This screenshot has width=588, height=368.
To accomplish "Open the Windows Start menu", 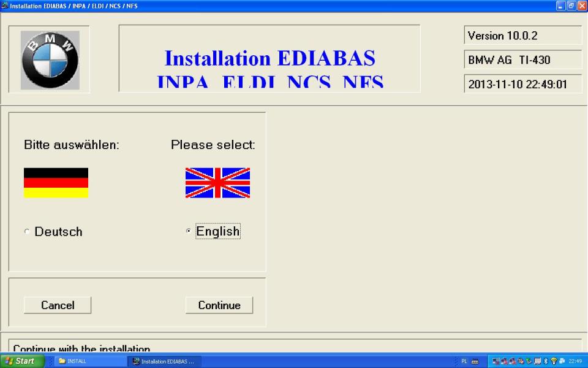I will click(21, 361).
